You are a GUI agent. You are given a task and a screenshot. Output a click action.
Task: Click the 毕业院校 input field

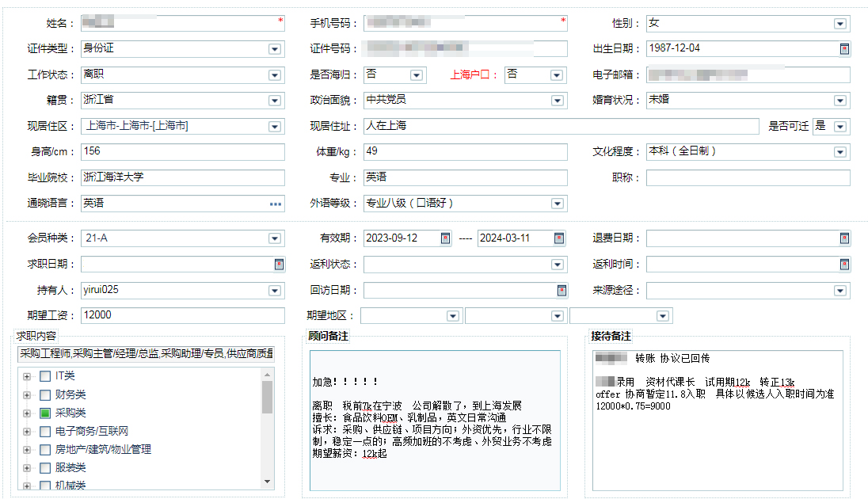183,177
